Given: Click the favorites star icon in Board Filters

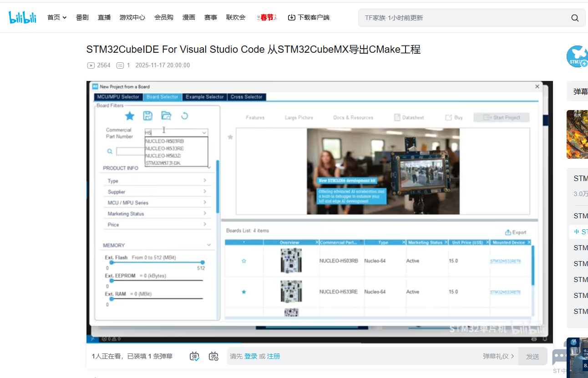Looking at the screenshot, I should (130, 116).
